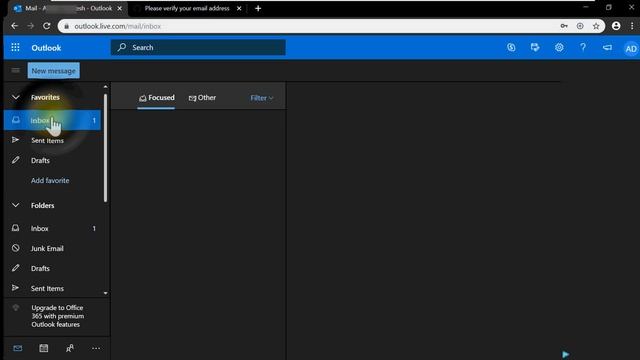Open the app launcher grid icon

[x=16, y=47]
